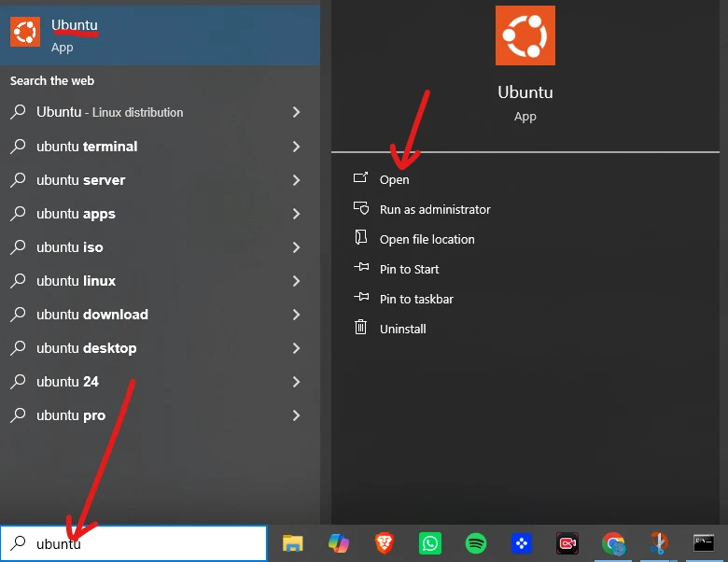Expand chevron for ubuntu terminal
The image size is (728, 562).
pos(296,147)
